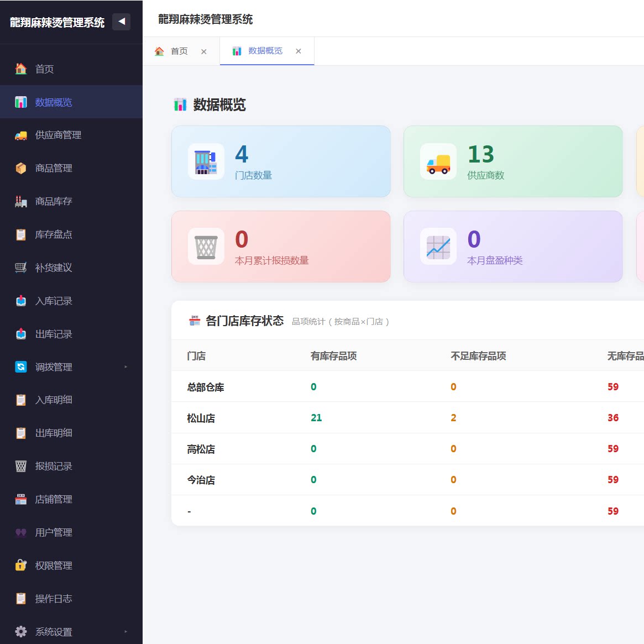Click the 各门店库存状态 section heading

coord(244,321)
